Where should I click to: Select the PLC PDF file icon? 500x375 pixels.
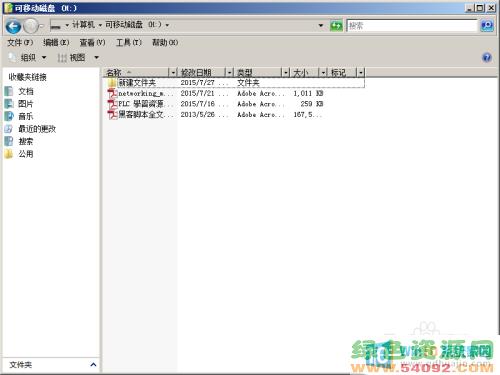pos(112,104)
